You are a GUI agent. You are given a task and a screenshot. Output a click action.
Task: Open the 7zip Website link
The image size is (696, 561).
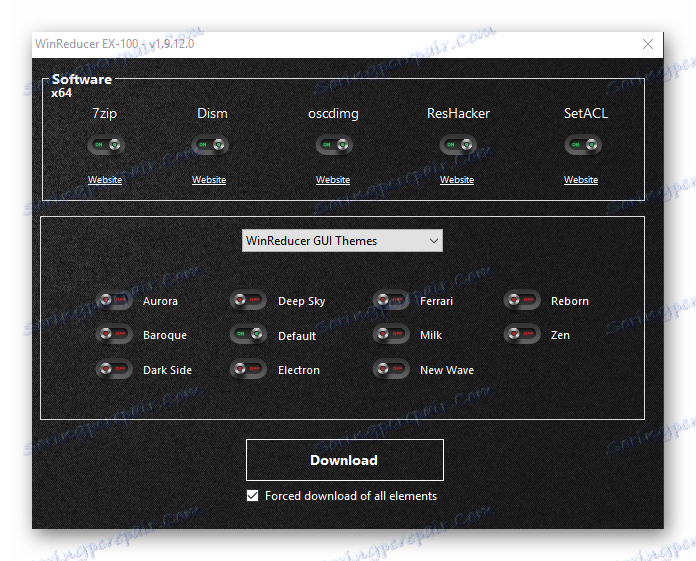105,180
